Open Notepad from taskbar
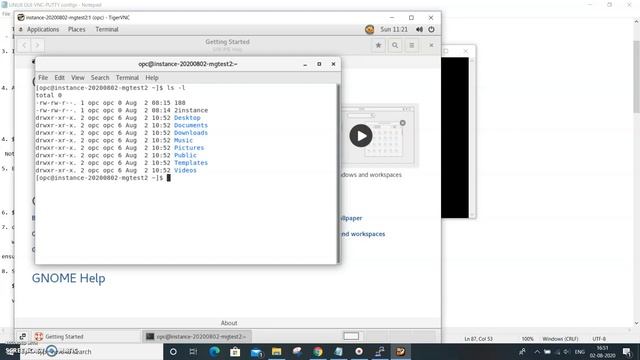This screenshot has height=360, width=640. click(338, 351)
